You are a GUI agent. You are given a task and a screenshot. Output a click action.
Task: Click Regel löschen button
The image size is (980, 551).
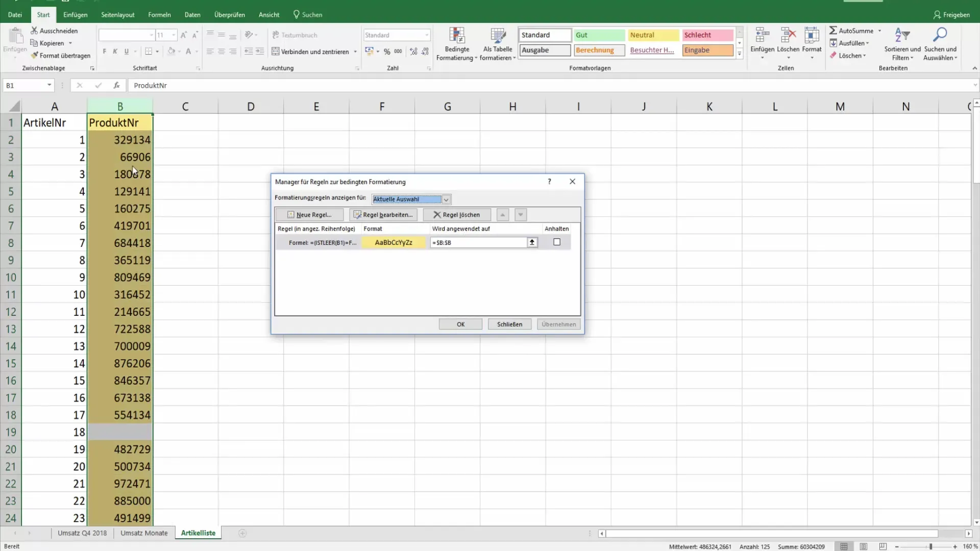[457, 215]
